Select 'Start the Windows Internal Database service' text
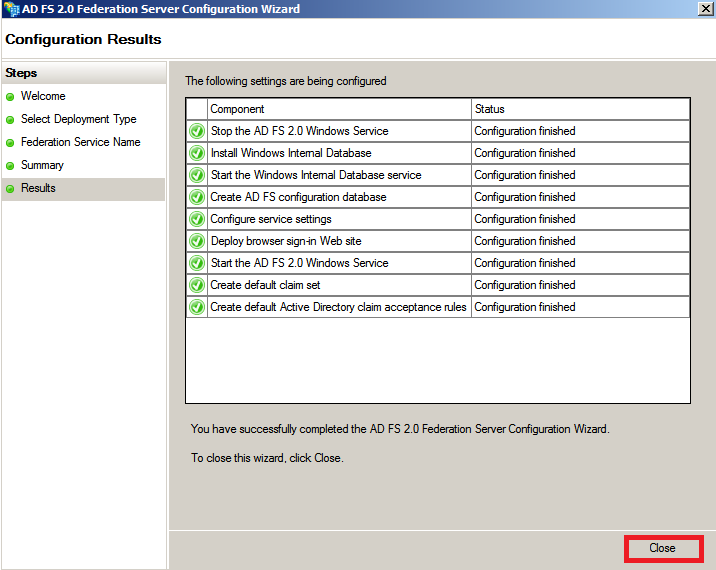 point(316,175)
